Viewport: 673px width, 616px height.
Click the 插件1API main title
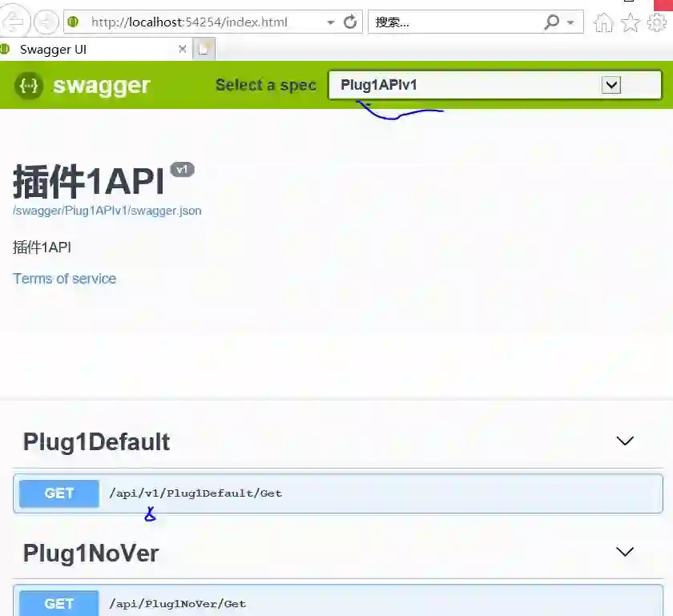pos(88,182)
